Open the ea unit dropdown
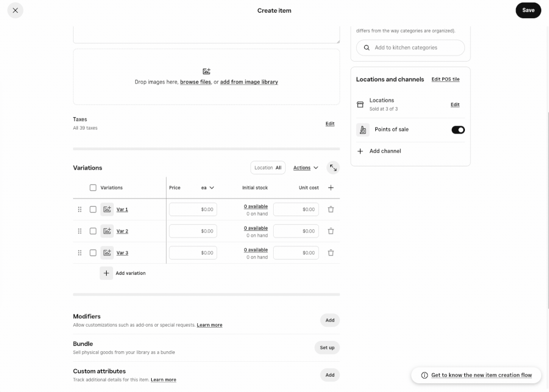Image resolution: width=549 pixels, height=392 pixels. point(208,188)
